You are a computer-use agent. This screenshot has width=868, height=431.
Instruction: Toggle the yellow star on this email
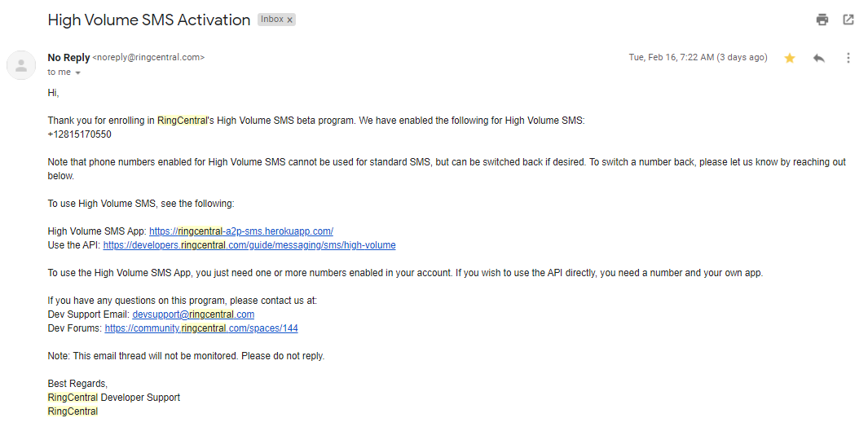pyautogui.click(x=790, y=58)
